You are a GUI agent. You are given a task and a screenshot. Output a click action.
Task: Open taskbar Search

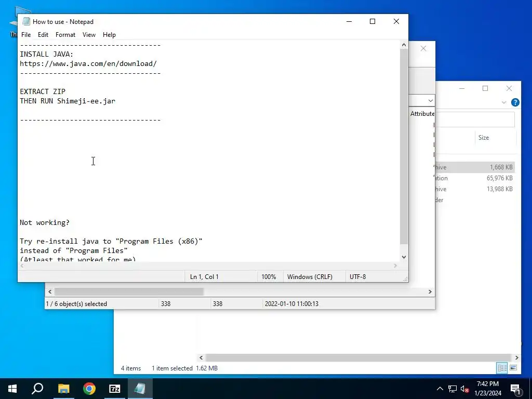coord(37,389)
